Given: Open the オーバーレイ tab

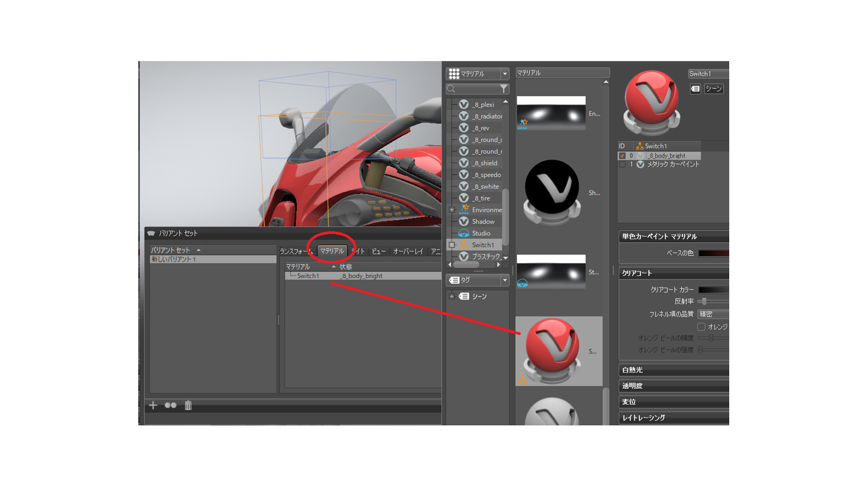Looking at the screenshot, I should (407, 251).
